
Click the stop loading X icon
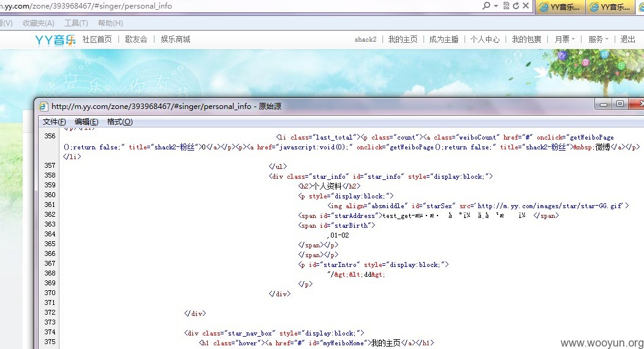point(525,6)
